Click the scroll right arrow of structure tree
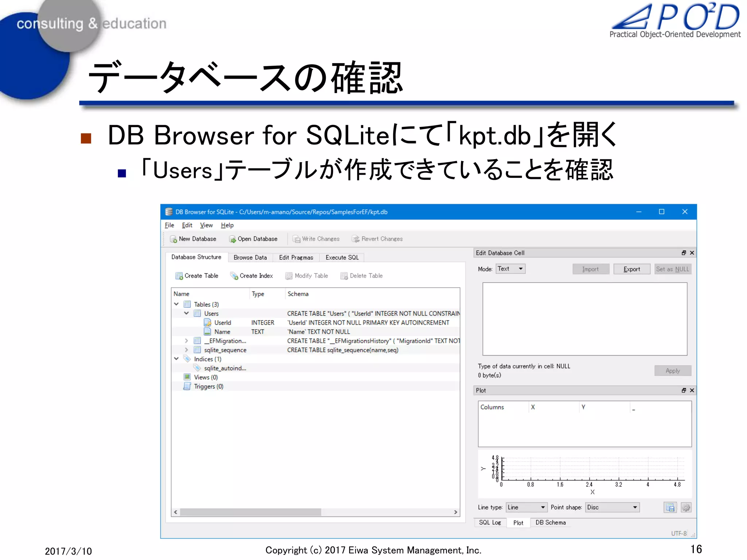Screen dimensions: 747x560 (x=456, y=512)
